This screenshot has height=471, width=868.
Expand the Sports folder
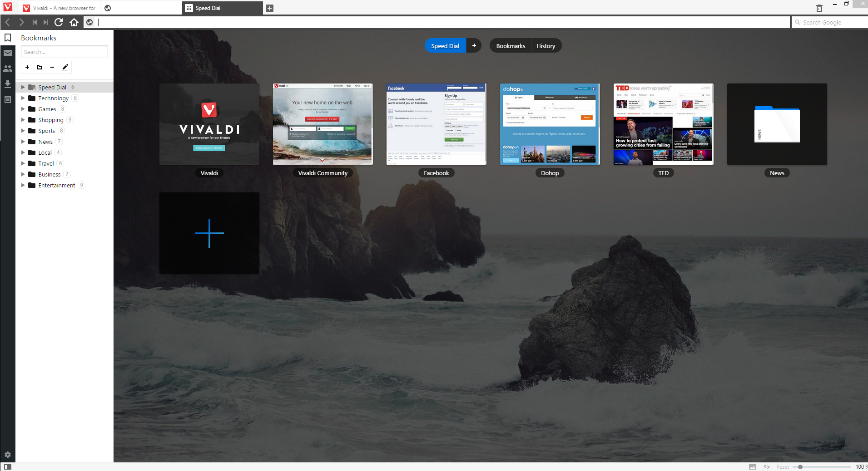(23, 131)
